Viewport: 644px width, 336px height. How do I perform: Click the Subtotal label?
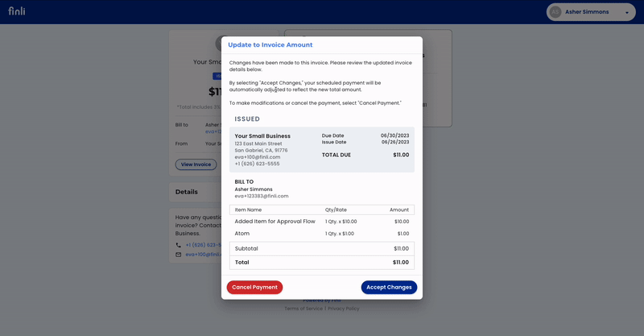click(246, 248)
